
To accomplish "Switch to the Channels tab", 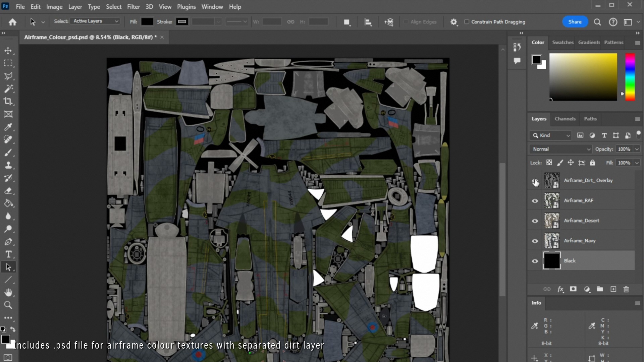I will pos(565,119).
